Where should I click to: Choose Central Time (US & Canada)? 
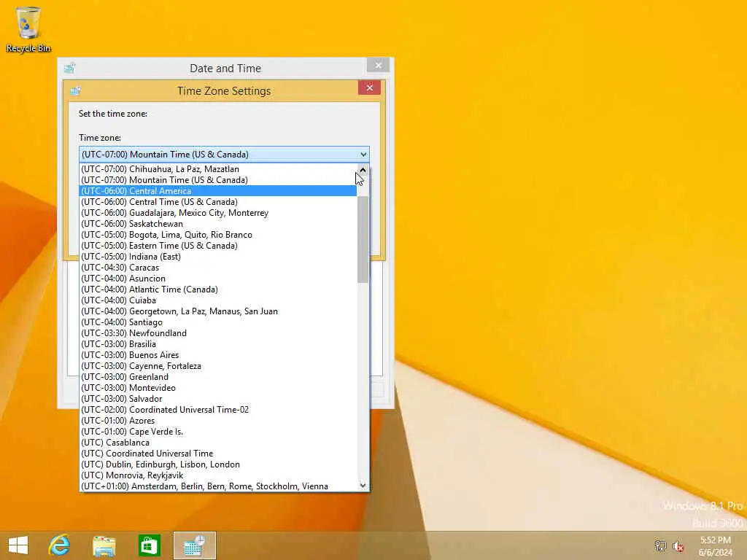coord(218,202)
